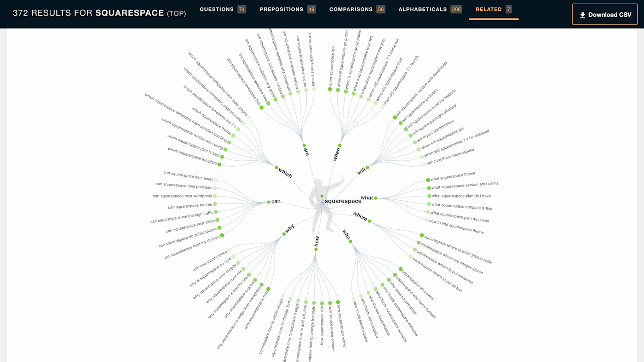Viewport: 644px width, 362px height.
Task: Click 'why squarespace over shopify' query
Action: point(215,282)
